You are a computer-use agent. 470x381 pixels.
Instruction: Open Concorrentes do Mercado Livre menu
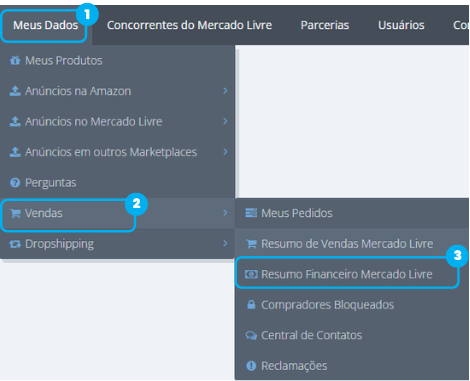(x=189, y=25)
